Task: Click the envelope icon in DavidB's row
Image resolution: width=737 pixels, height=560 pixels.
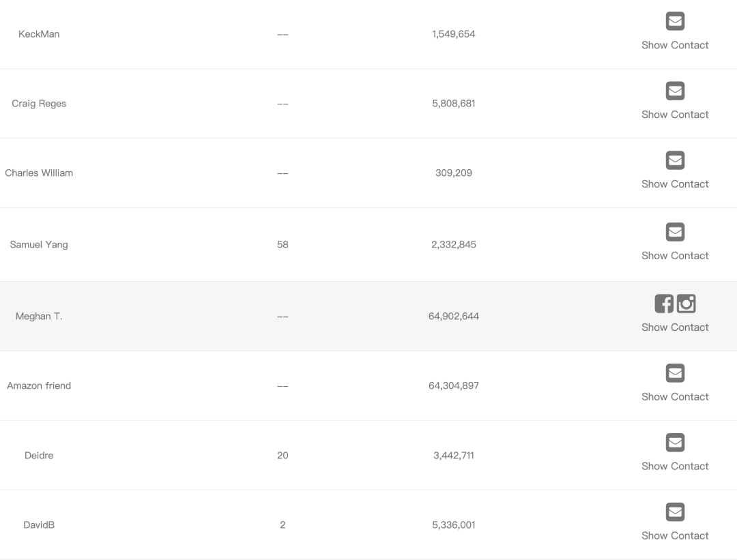Action: pos(675,512)
